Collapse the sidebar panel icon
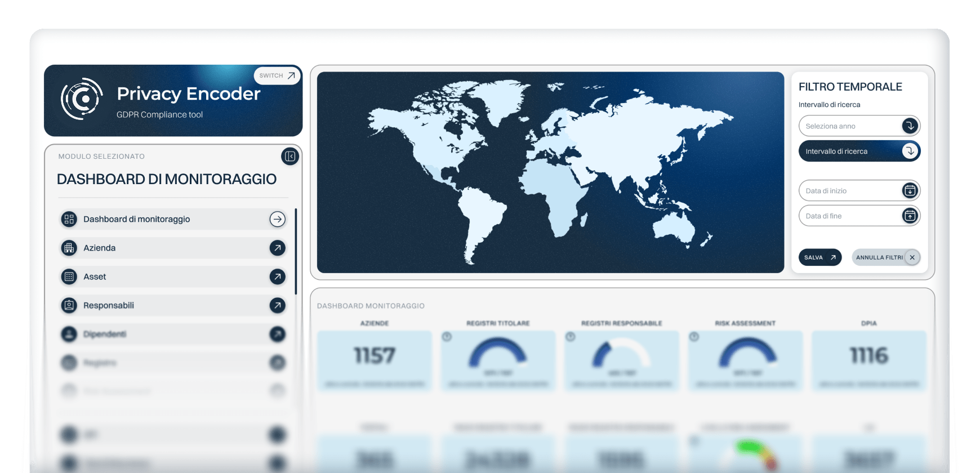This screenshot has width=980, height=473. [x=290, y=156]
